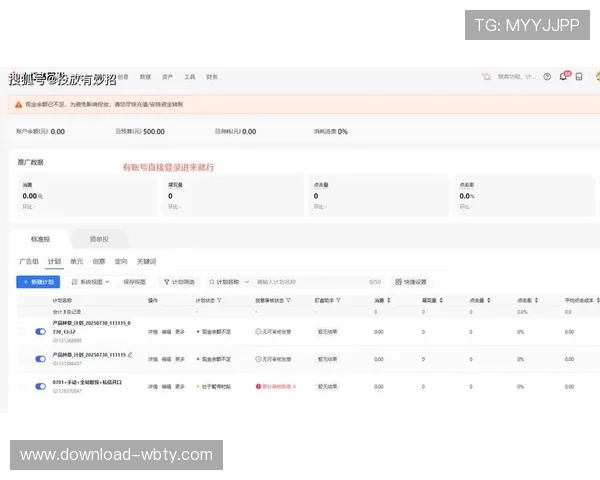Click the top search magnifier icon

pos(487,77)
